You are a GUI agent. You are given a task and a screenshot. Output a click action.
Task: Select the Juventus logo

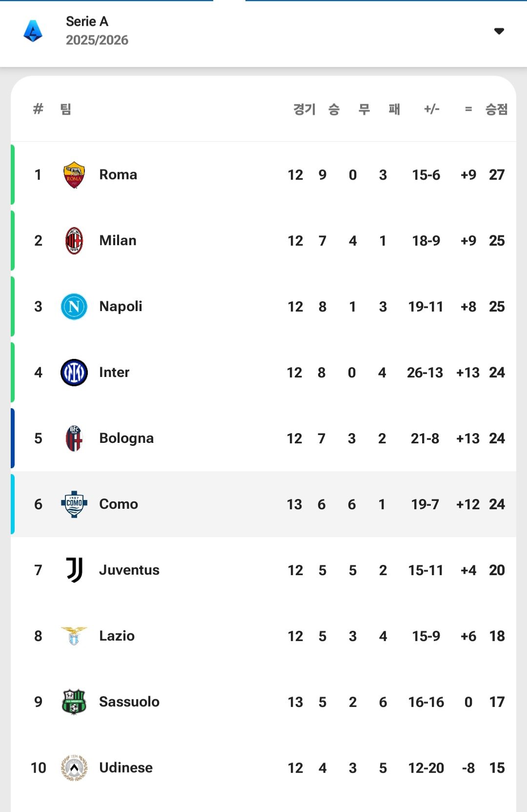[74, 570]
